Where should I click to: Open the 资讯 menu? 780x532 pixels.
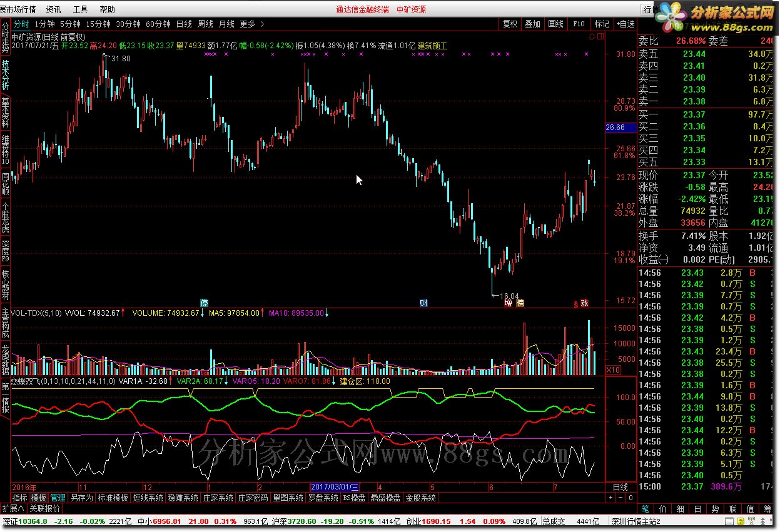point(53,9)
